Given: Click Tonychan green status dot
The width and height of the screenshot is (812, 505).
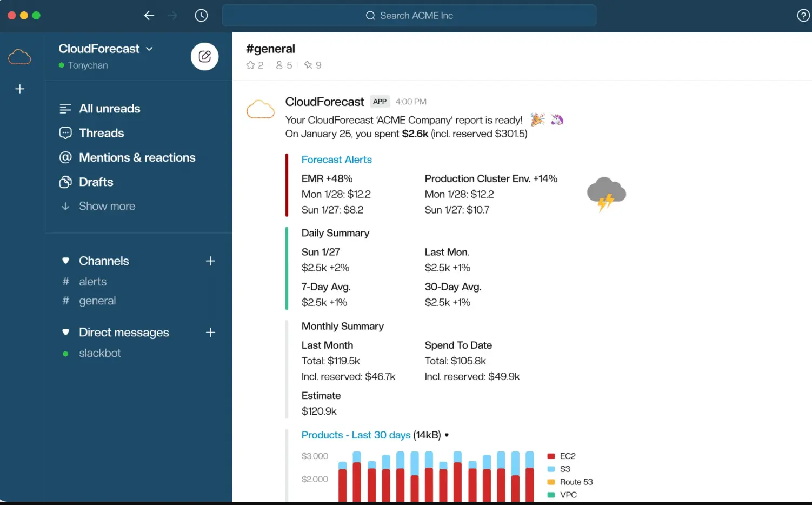Looking at the screenshot, I should coord(62,65).
